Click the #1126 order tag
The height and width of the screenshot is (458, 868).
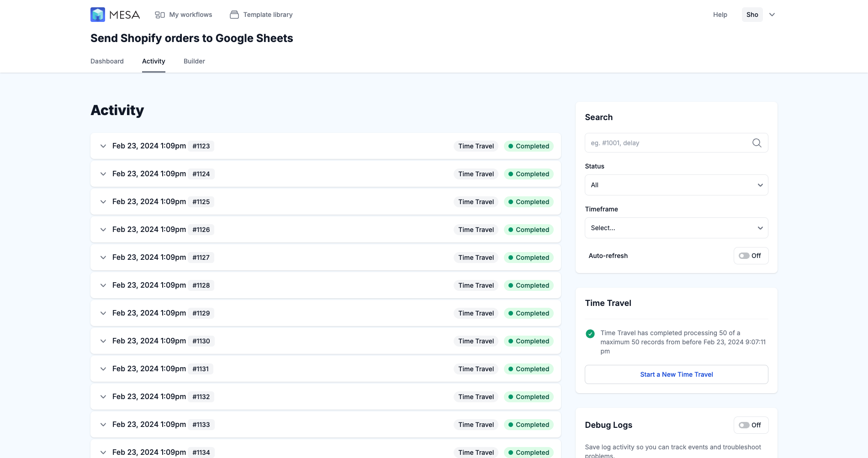pyautogui.click(x=201, y=230)
